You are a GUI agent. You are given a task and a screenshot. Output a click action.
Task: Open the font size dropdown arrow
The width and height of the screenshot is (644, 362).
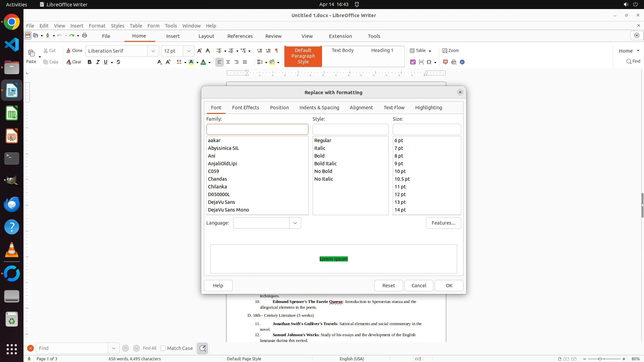[x=189, y=51]
